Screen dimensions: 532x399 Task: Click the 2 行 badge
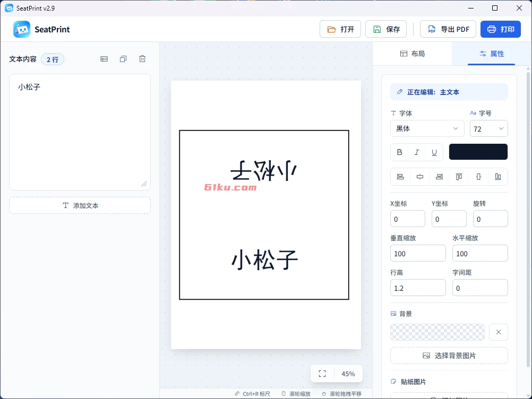[53, 59]
